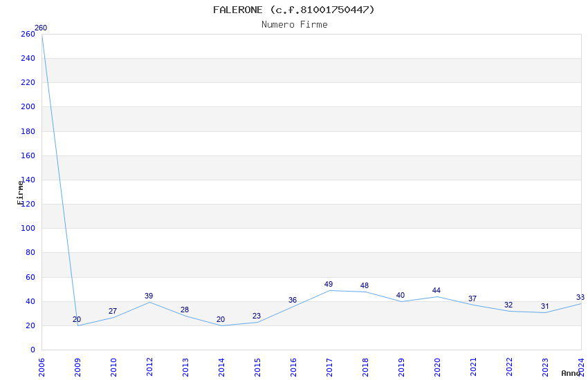Select the 2009 data point labeled 20
This screenshot has width=588, height=380.
point(77,320)
